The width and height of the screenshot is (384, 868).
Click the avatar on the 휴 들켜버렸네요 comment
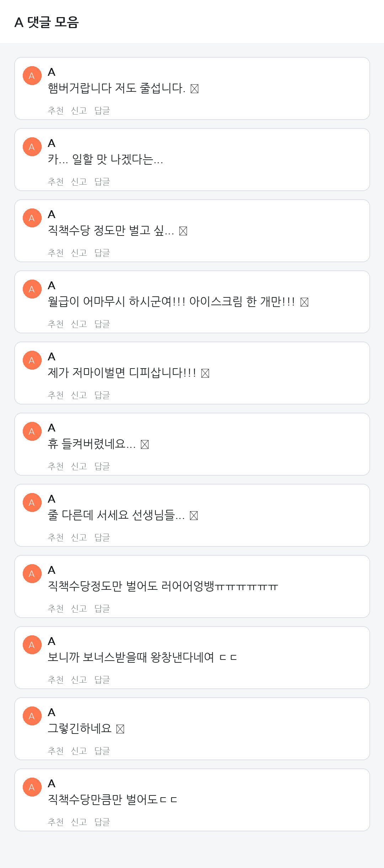[32, 432]
